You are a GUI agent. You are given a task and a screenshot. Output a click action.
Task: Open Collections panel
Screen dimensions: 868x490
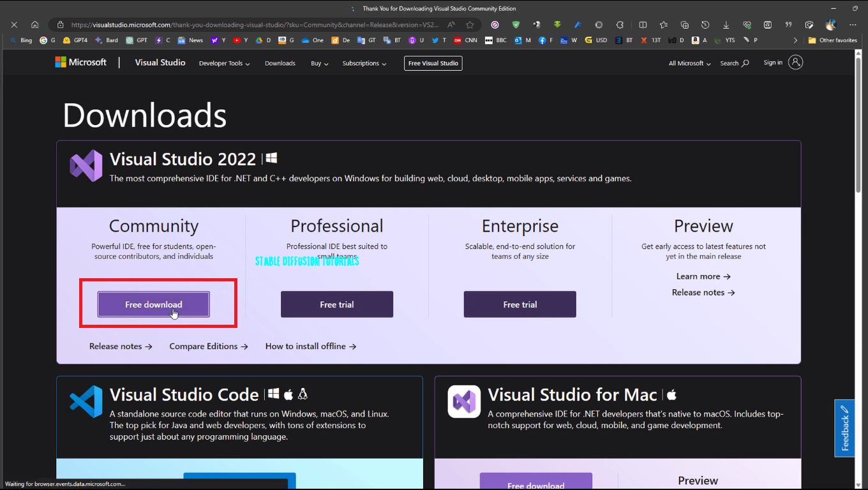[685, 25]
